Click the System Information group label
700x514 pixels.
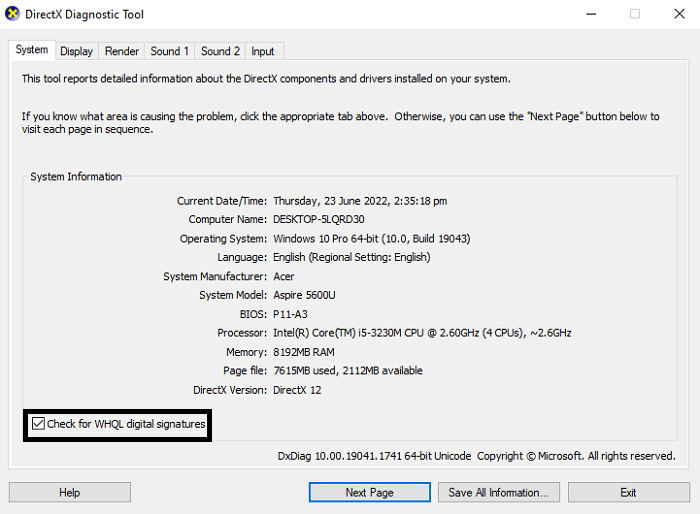(76, 176)
